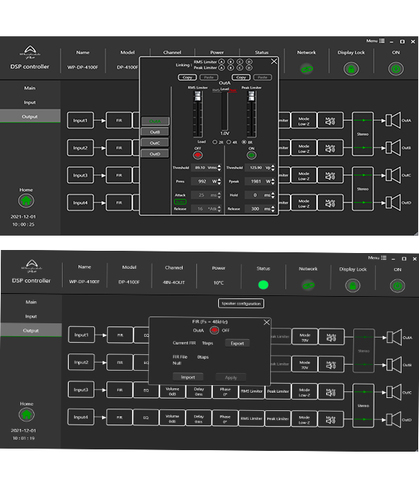Click mute speaker block for Input1 in lower window
419x500 pixels.
(331, 337)
